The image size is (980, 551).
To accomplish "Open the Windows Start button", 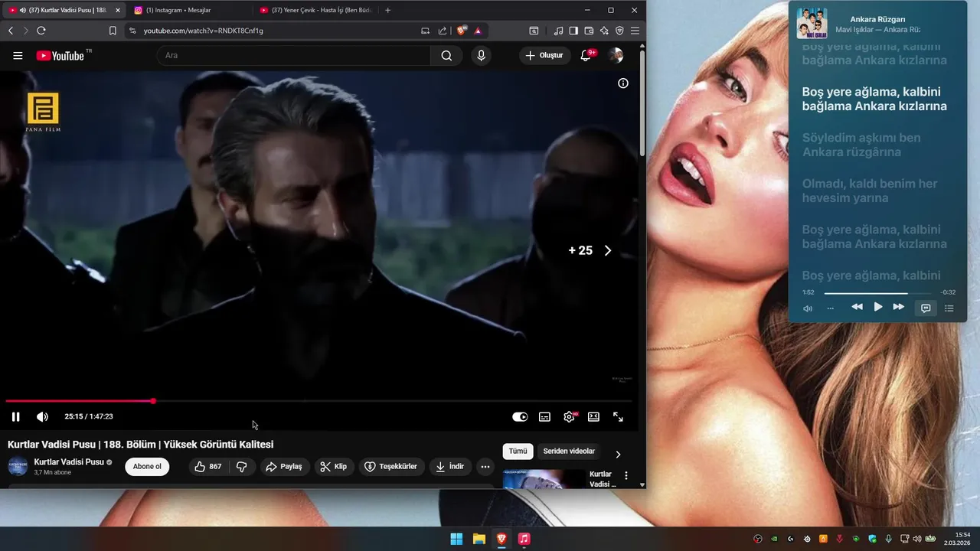I will [x=456, y=539].
